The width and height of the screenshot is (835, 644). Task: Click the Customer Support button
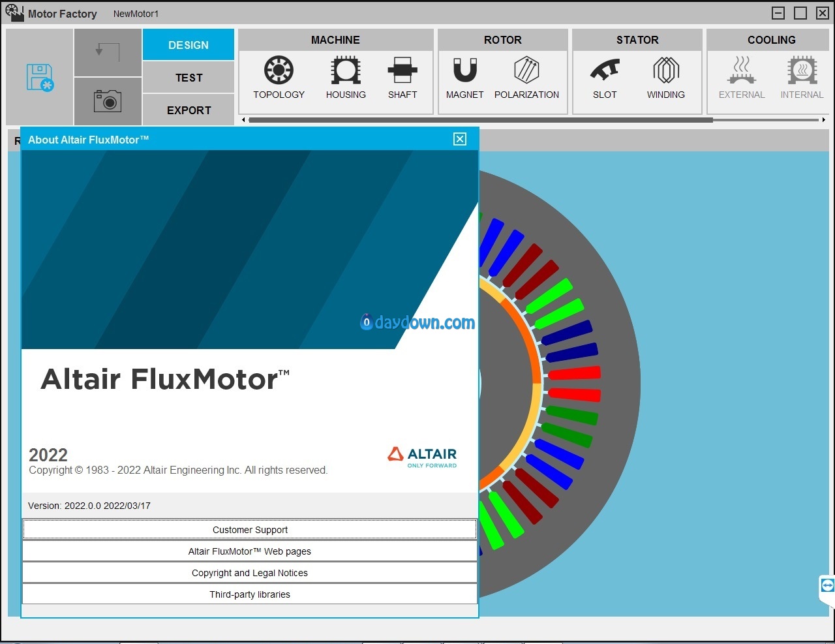pos(250,530)
